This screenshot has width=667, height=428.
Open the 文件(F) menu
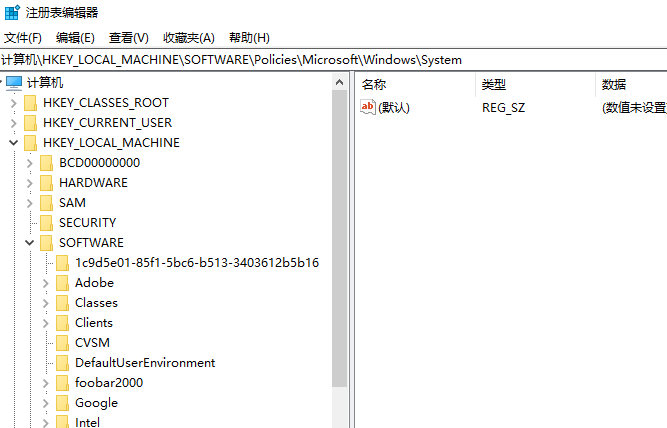(23, 38)
